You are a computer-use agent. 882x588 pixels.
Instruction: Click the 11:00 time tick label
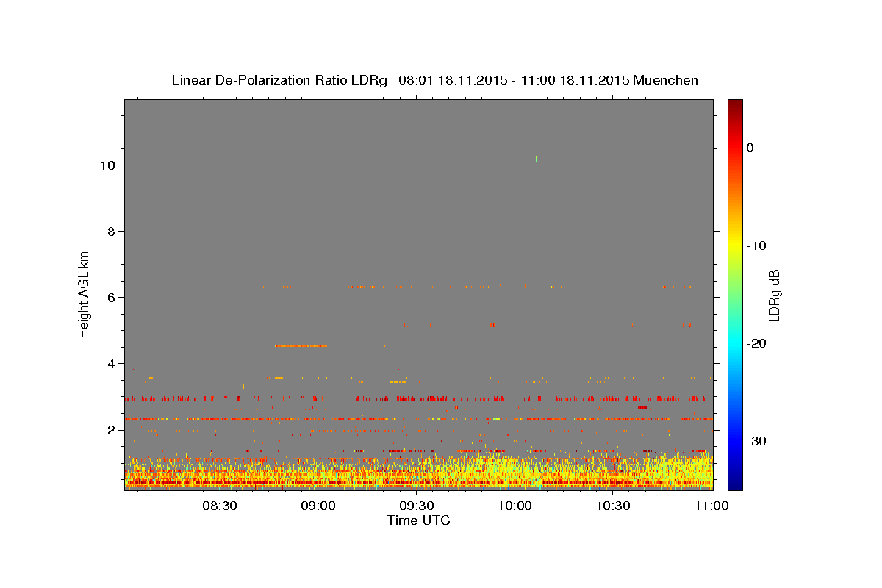(711, 506)
